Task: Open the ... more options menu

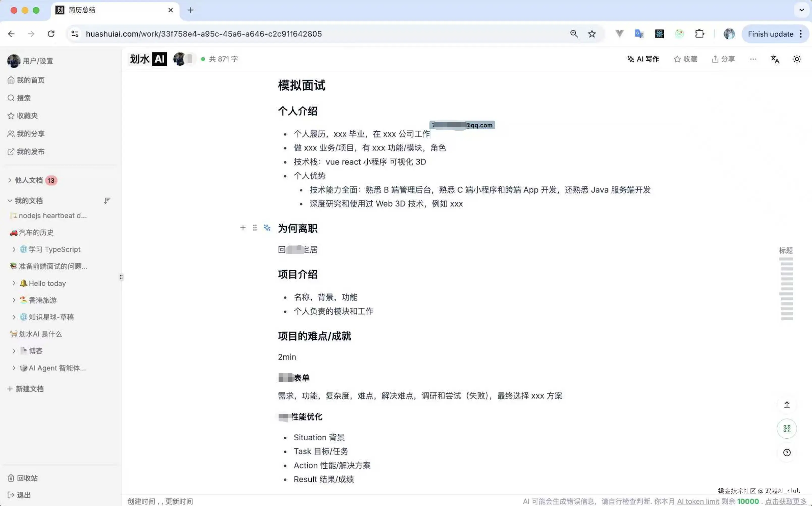Action: 753,59
